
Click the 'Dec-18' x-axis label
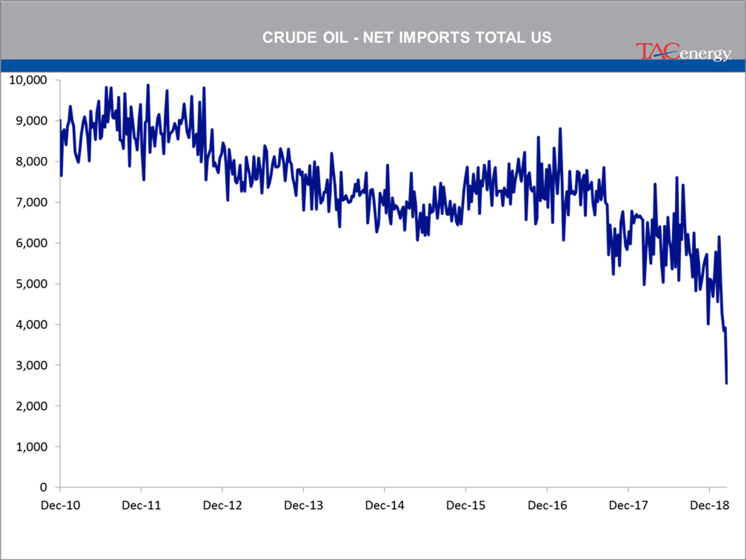(710, 506)
